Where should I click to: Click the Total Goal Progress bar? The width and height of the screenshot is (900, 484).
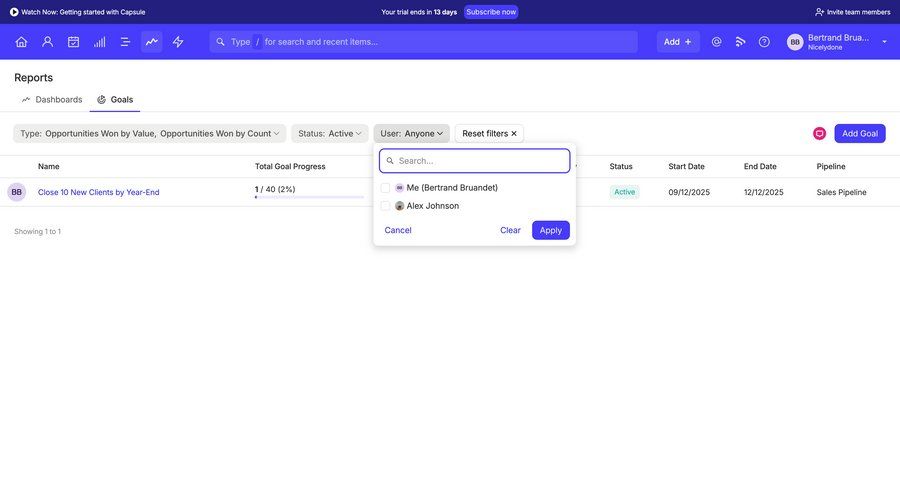pos(309,197)
